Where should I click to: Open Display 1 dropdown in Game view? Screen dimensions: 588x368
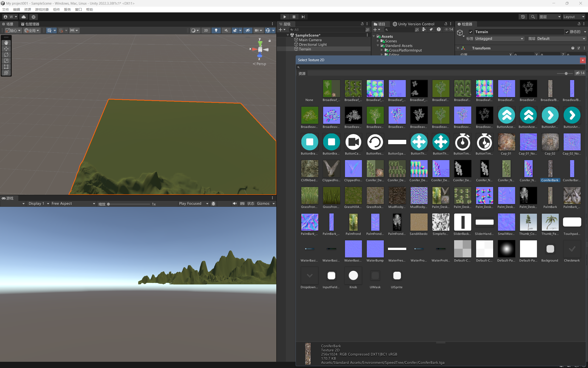click(x=39, y=204)
